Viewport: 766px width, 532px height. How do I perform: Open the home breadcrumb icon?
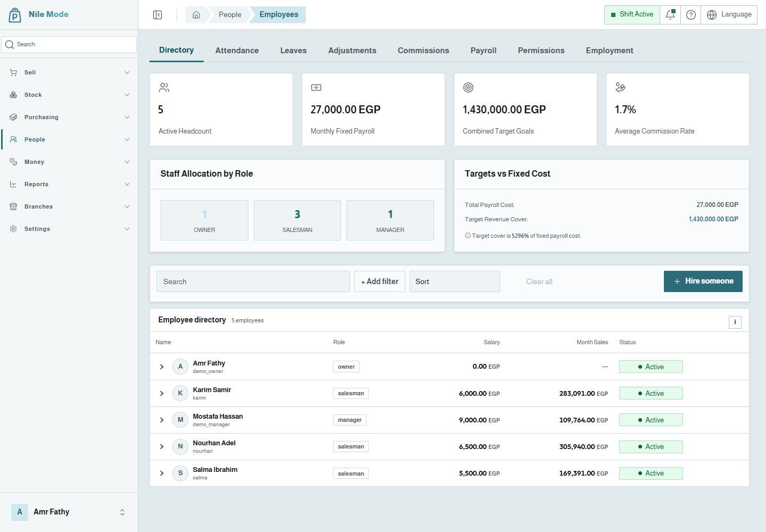(x=196, y=15)
